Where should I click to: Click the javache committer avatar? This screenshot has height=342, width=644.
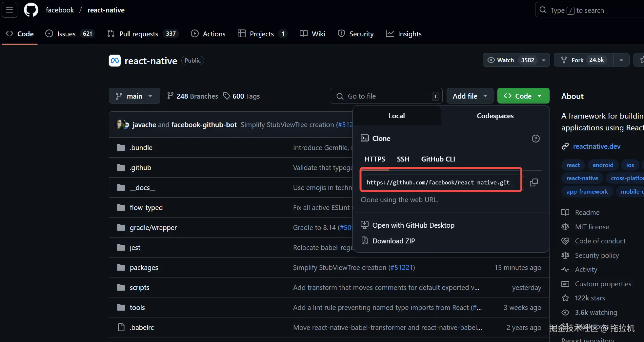pos(120,124)
